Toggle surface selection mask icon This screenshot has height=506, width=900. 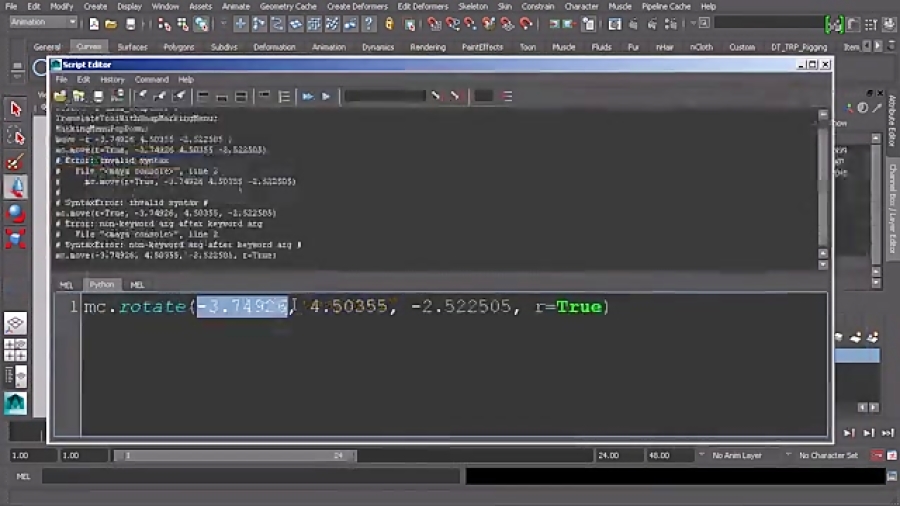(x=296, y=24)
